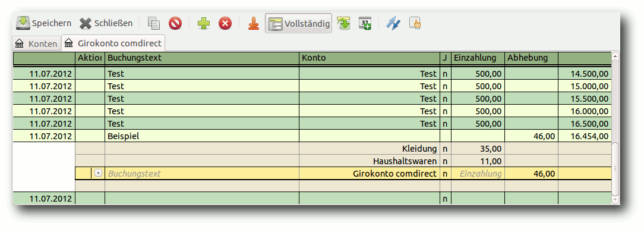Click the orange jump-to-transaction icon

pos(254,23)
